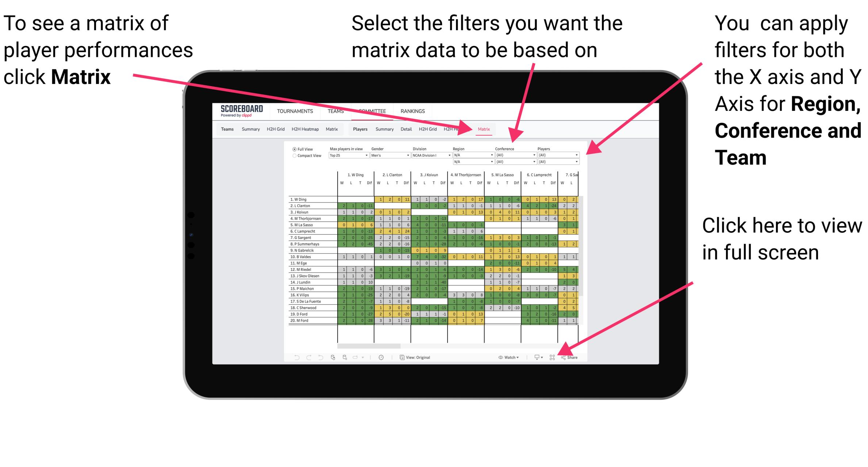Select Full View radio button
The height and width of the screenshot is (467, 868).
pos(292,150)
